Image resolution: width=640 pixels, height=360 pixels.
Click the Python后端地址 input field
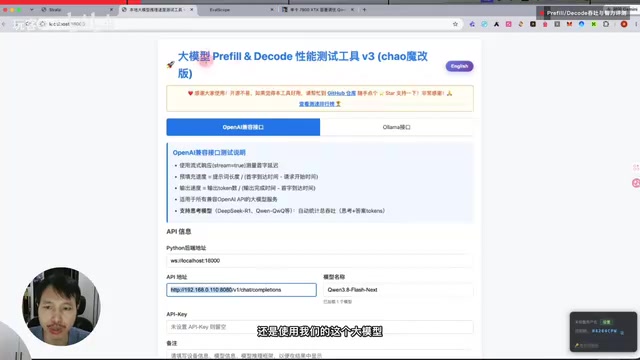point(320,260)
